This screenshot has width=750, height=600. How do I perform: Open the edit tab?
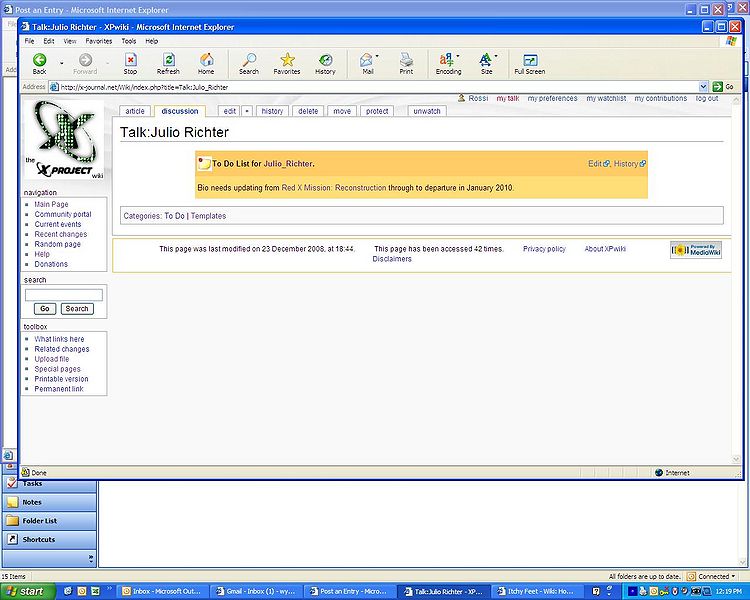(230, 111)
